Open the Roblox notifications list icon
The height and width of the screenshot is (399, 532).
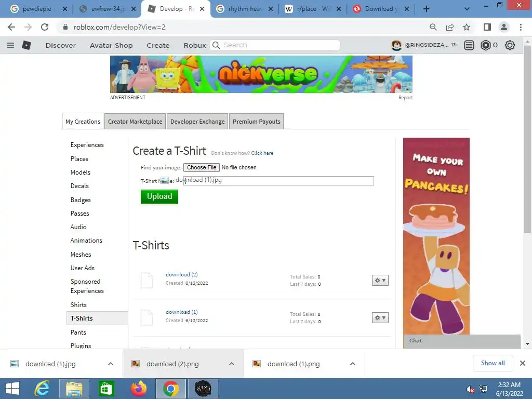tap(469, 45)
